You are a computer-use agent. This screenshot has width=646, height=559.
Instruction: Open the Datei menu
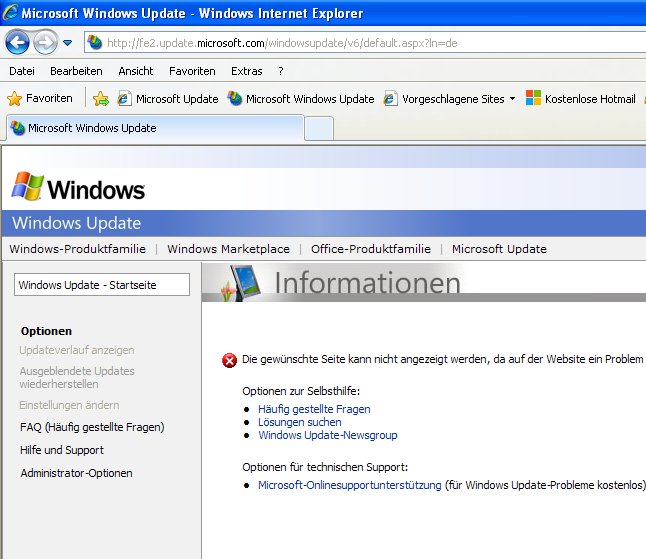[x=22, y=71]
